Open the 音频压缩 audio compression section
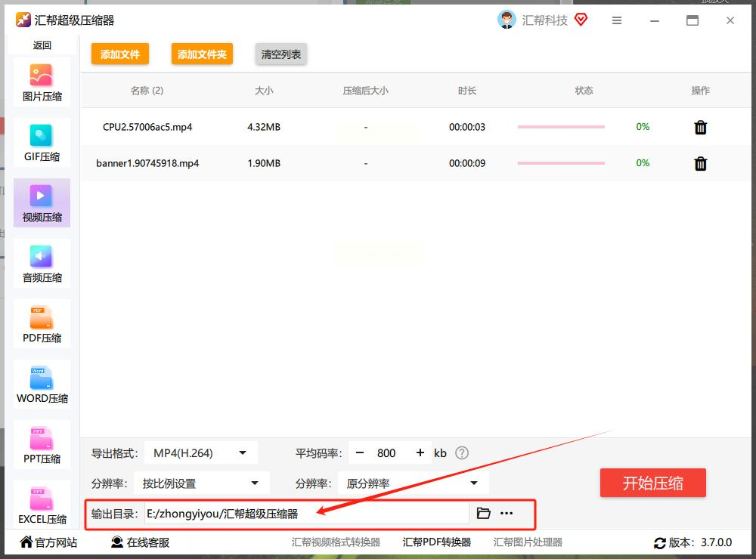 (42, 264)
